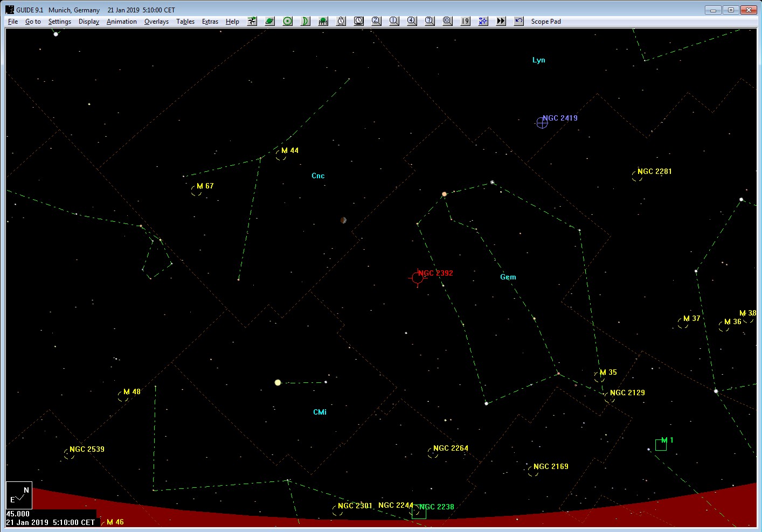Click the eclipsed Moon disc in Cancer

(343, 220)
